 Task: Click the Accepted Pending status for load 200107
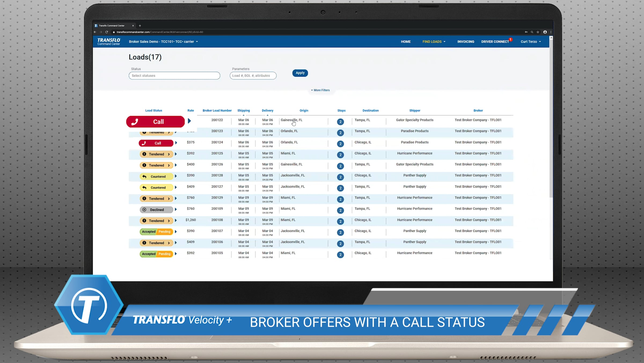point(156,232)
